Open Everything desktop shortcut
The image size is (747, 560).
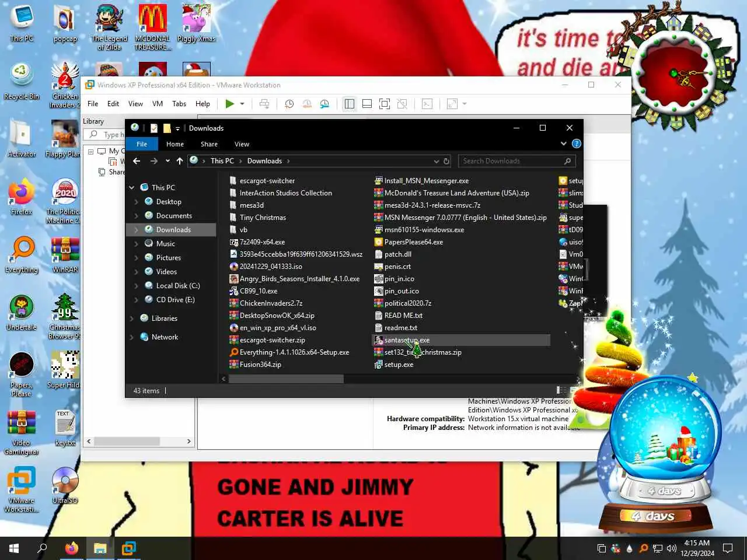coord(21,255)
